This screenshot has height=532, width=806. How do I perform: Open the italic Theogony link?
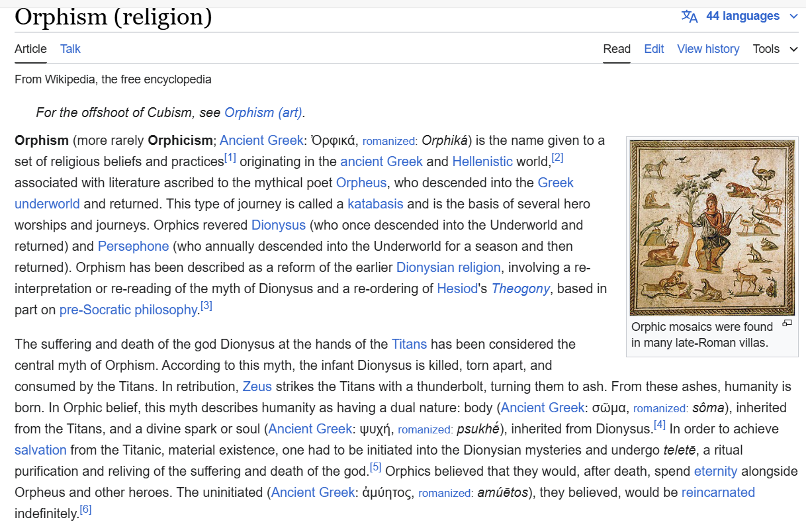521,288
